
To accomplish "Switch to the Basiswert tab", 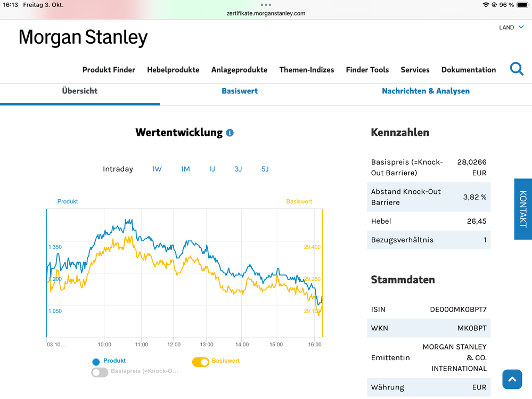I will [x=240, y=91].
